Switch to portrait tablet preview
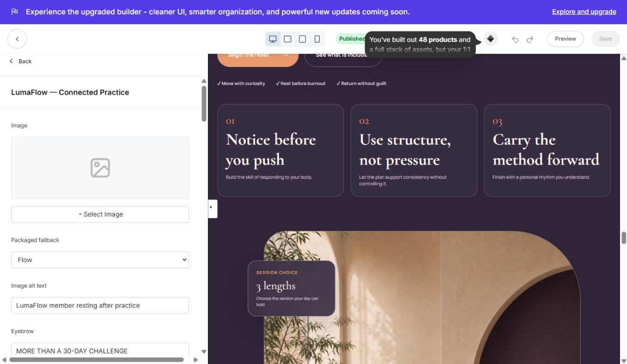 [x=302, y=39]
